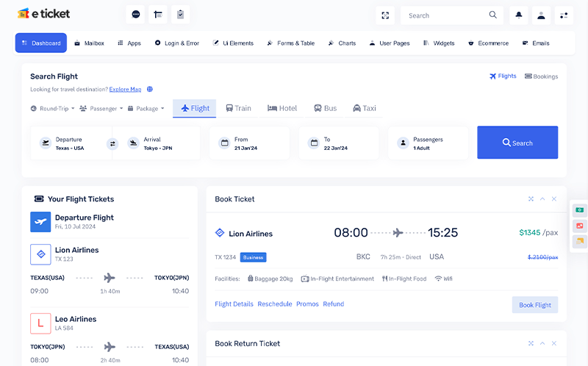Open notifications bell
588x366 pixels.
(519, 15)
